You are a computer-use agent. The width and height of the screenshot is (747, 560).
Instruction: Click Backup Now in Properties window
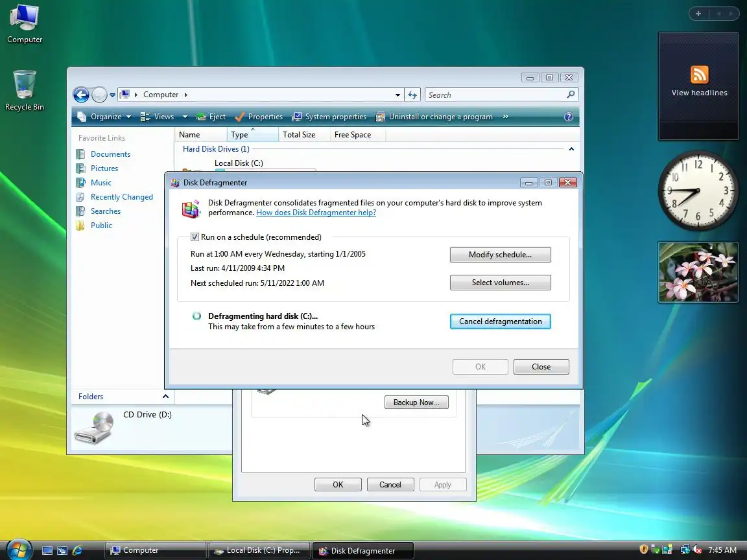coord(416,402)
